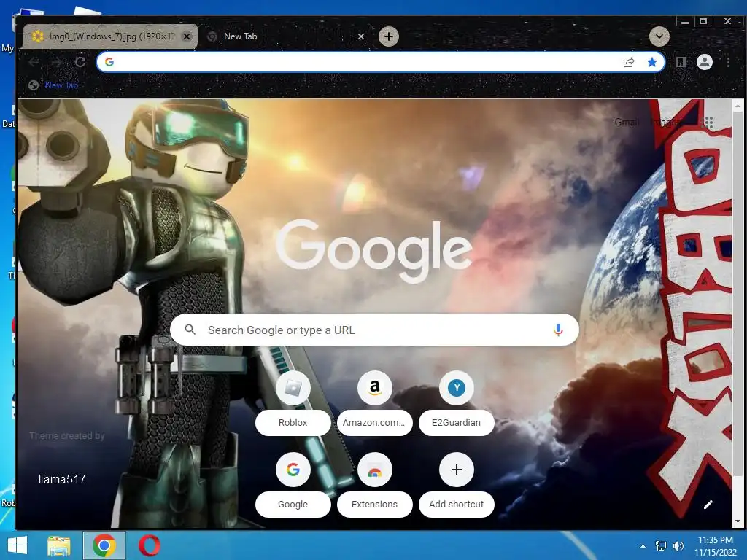
Task: Click the browser forward arrow
Action: pyautogui.click(x=57, y=62)
